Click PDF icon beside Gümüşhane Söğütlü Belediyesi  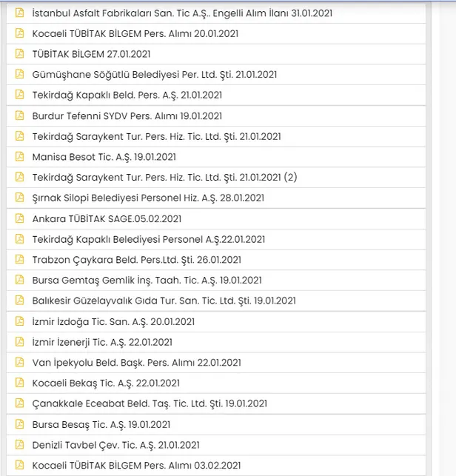(x=19, y=75)
